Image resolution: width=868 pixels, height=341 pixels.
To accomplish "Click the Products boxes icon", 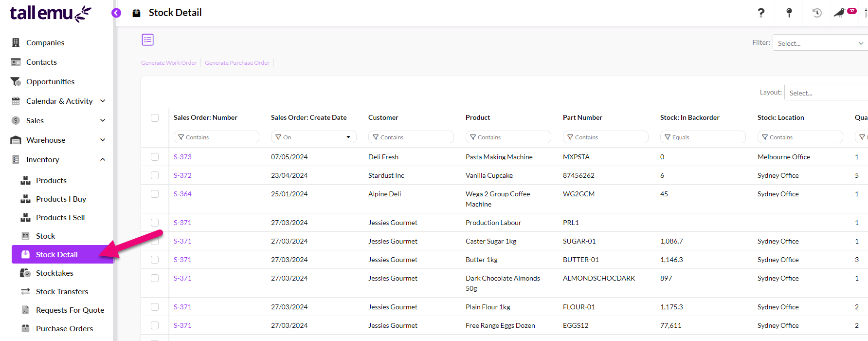I will tap(25, 180).
